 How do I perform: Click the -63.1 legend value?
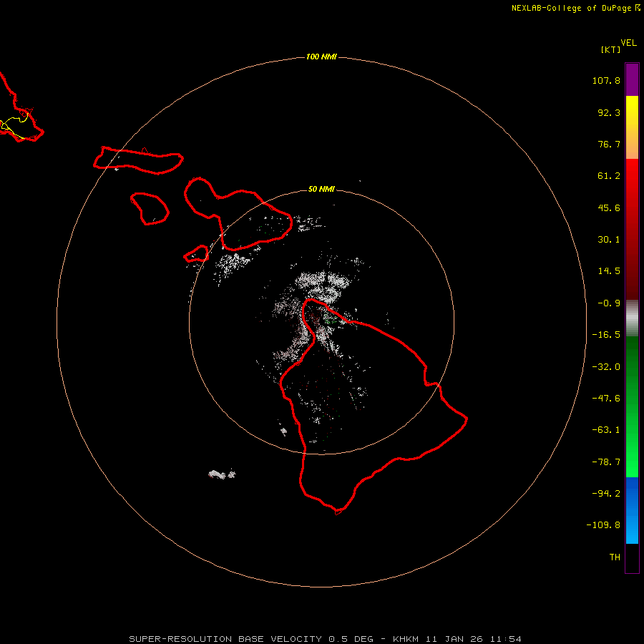[606, 430]
